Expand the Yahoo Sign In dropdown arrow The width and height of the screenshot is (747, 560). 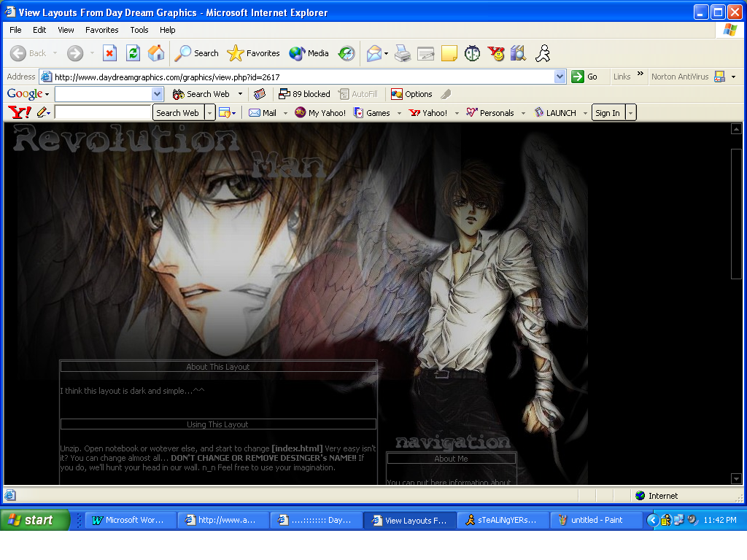tap(631, 113)
